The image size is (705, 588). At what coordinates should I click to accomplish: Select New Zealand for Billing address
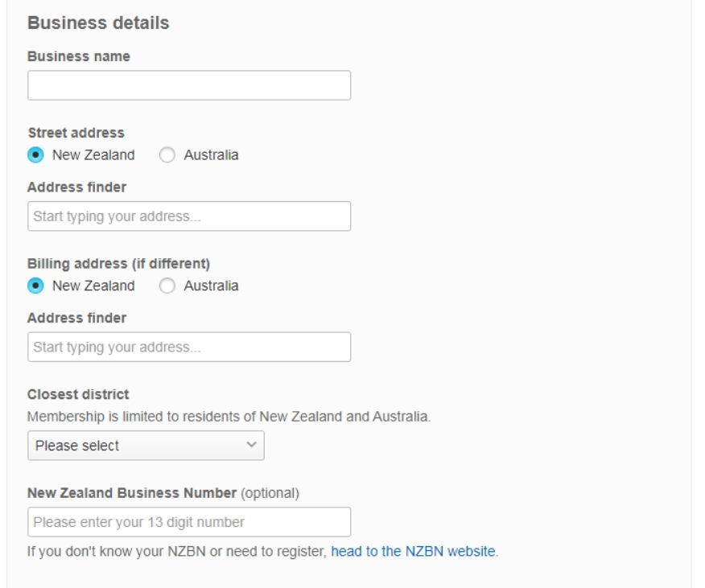(35, 286)
